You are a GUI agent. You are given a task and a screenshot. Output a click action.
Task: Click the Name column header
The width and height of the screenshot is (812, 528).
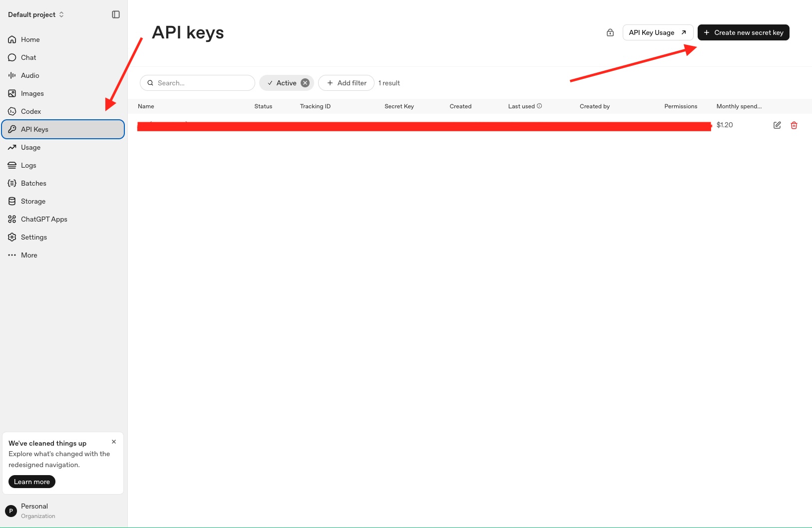146,106
